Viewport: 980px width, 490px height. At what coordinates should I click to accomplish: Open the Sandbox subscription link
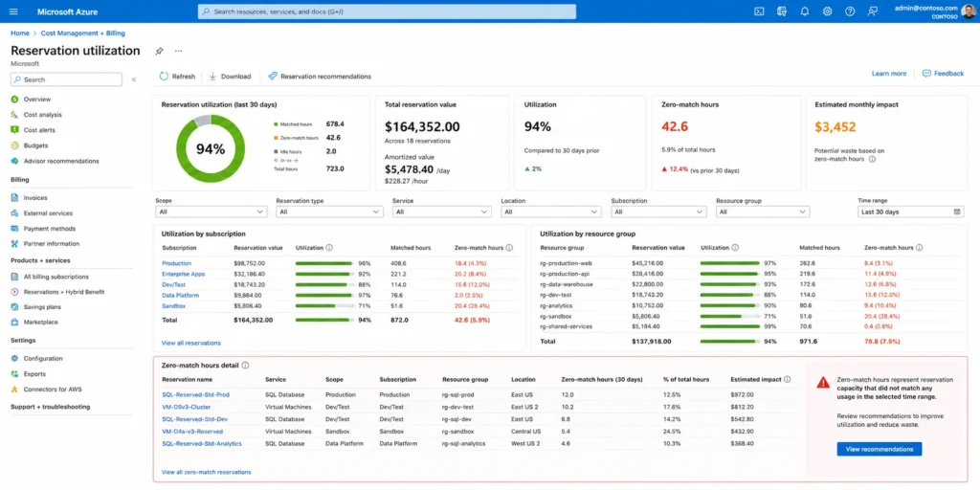click(x=174, y=306)
